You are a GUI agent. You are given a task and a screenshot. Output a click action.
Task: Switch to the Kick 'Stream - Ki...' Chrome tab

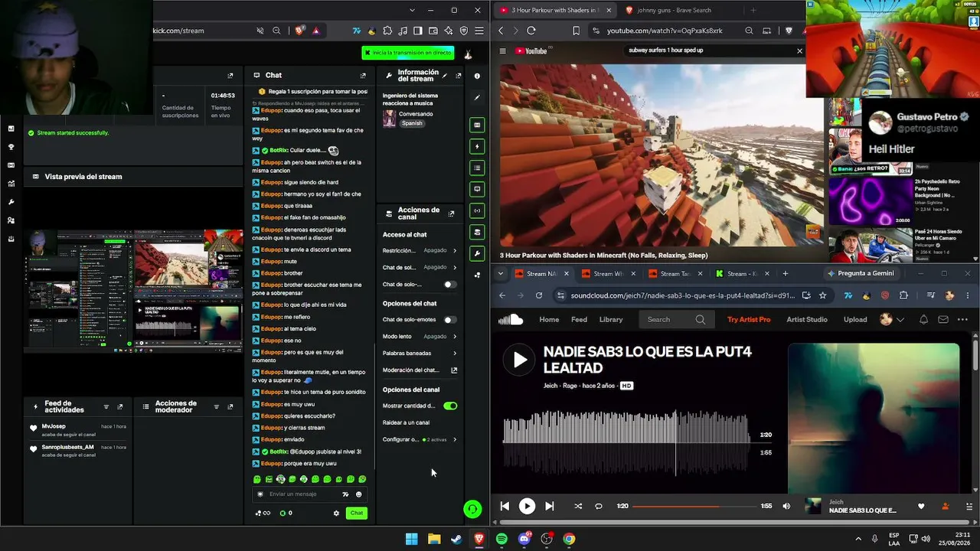(x=743, y=273)
